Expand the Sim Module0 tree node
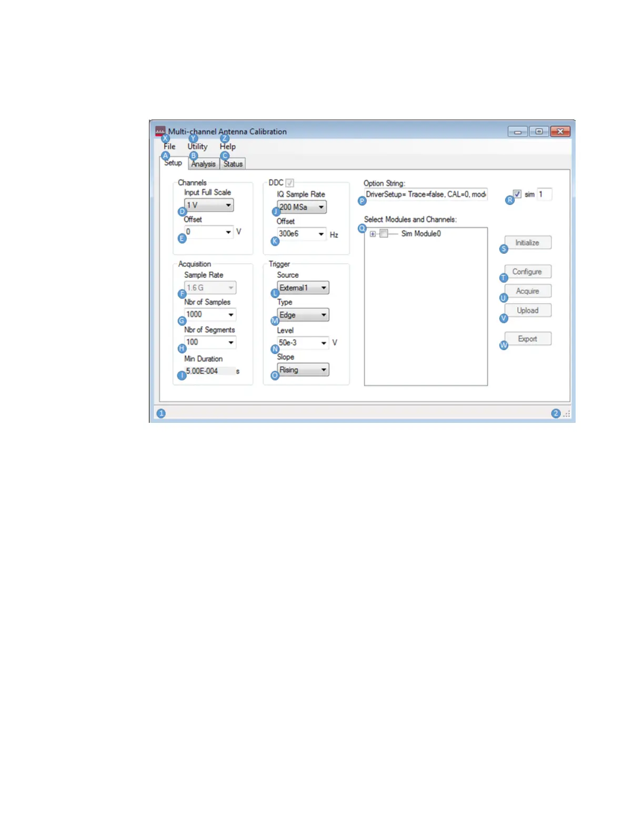 (373, 234)
